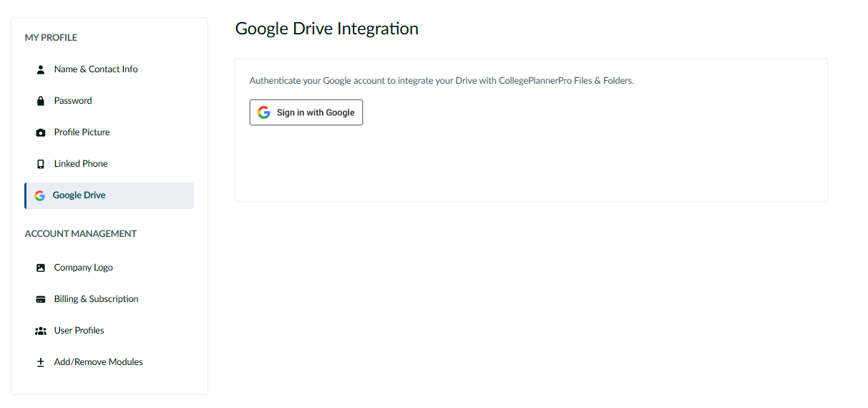Viewport: 868px width, 408px height.
Task: Navigate to Billing & Subscription
Action: click(97, 299)
